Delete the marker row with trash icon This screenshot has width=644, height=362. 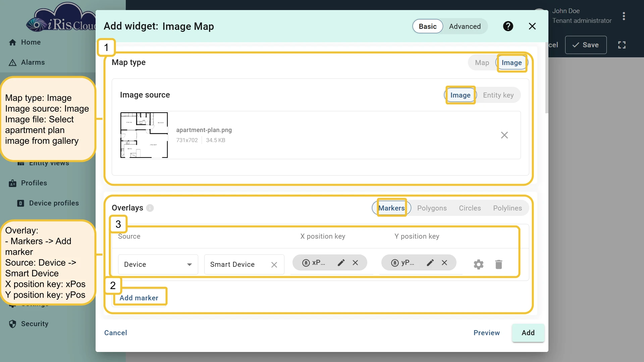[499, 264]
